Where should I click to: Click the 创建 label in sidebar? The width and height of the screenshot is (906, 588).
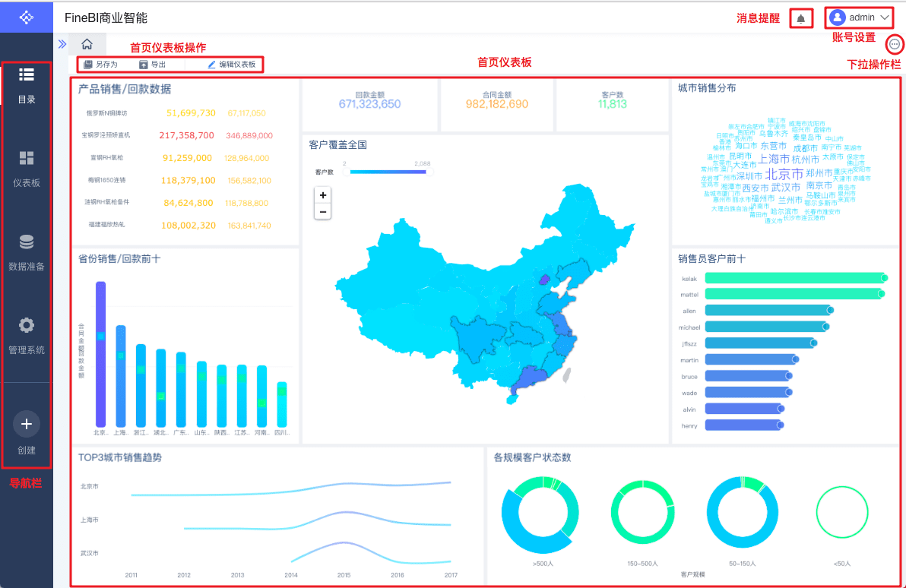pos(27,450)
